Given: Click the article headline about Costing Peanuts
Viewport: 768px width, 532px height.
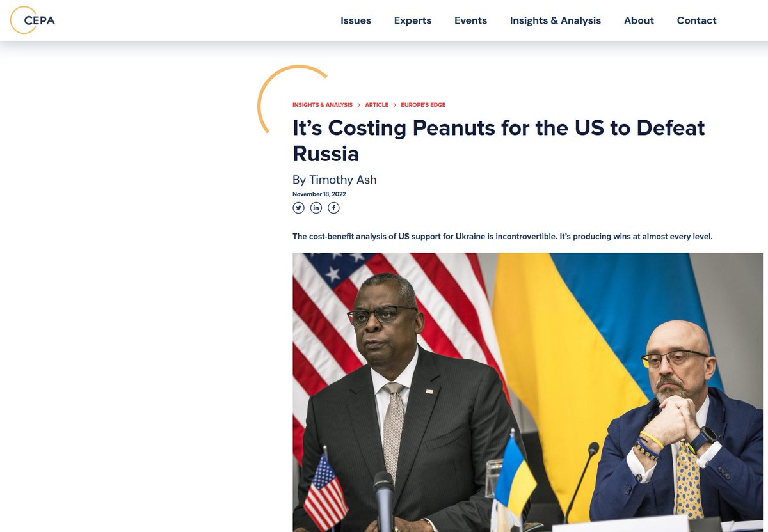Looking at the screenshot, I should coord(499,141).
